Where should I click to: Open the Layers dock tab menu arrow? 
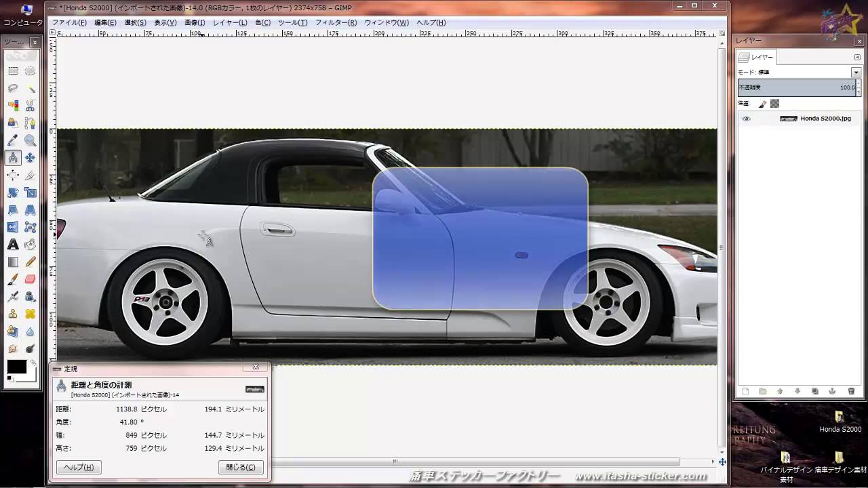857,57
